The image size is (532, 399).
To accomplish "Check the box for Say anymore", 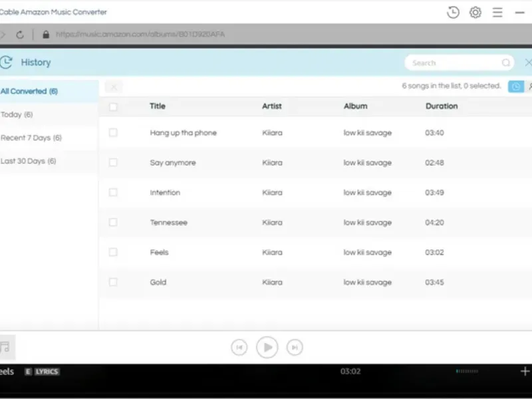I will [x=113, y=162].
